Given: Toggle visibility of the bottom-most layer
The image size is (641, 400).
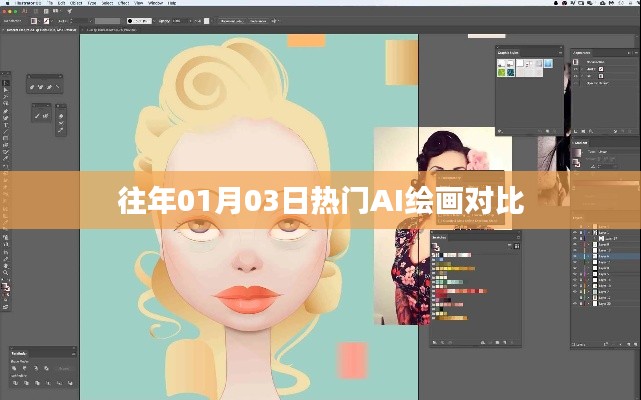Looking at the screenshot, I should pos(575,303).
